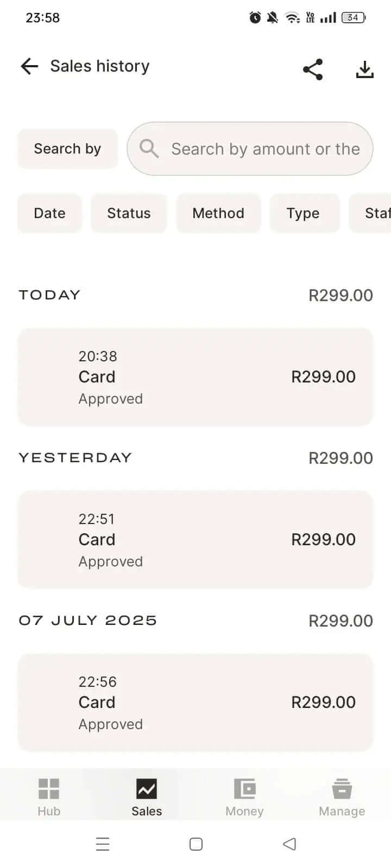The height and width of the screenshot is (868, 391).
Task: Open the Type filter
Action: coord(303,213)
